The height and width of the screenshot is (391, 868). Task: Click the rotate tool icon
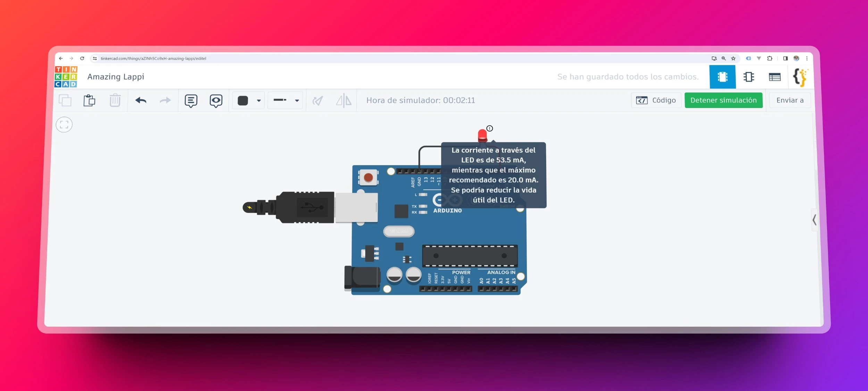318,100
